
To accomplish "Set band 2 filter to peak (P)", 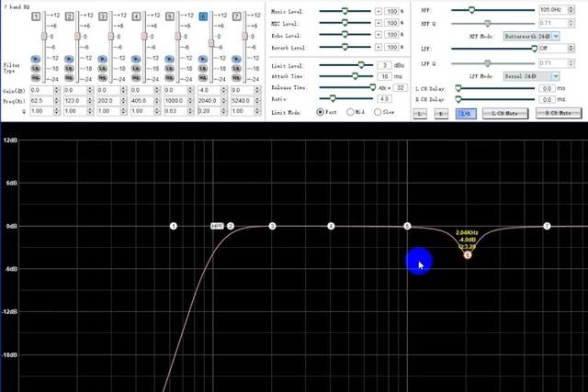I will pyautogui.click(x=69, y=59).
